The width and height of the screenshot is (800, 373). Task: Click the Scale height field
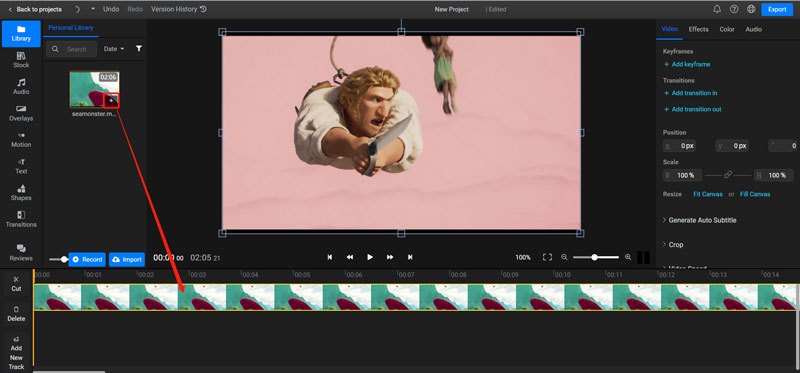pos(773,175)
